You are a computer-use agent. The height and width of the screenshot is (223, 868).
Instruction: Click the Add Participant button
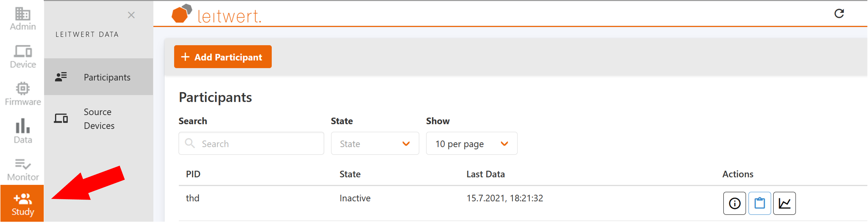click(222, 57)
